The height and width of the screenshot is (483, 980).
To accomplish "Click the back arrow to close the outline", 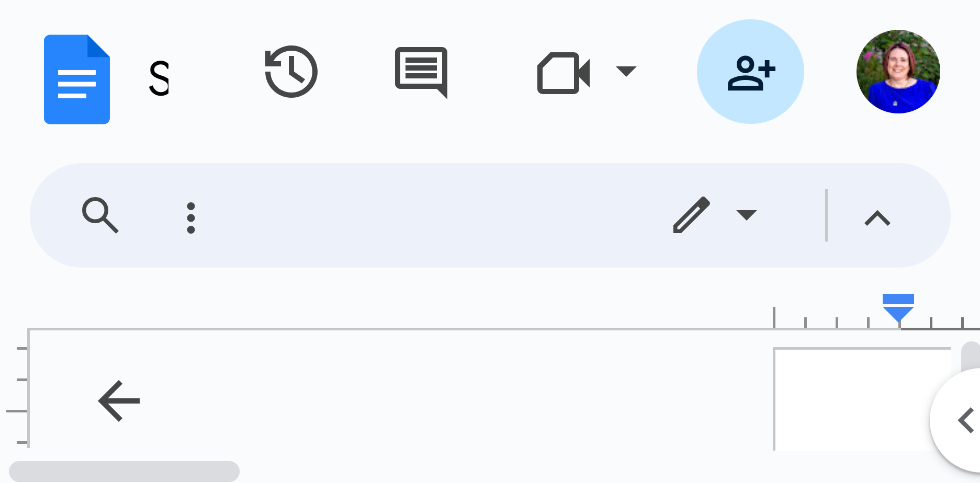I will [119, 401].
